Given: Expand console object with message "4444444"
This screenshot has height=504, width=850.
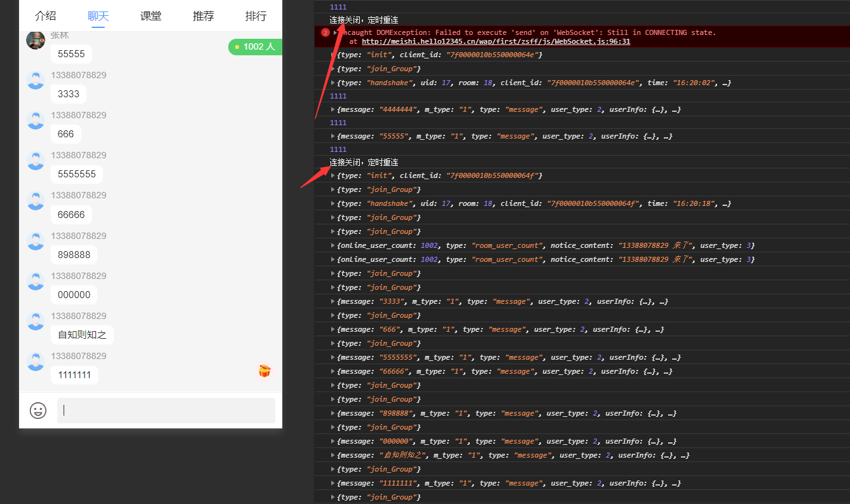Looking at the screenshot, I should 333,109.
